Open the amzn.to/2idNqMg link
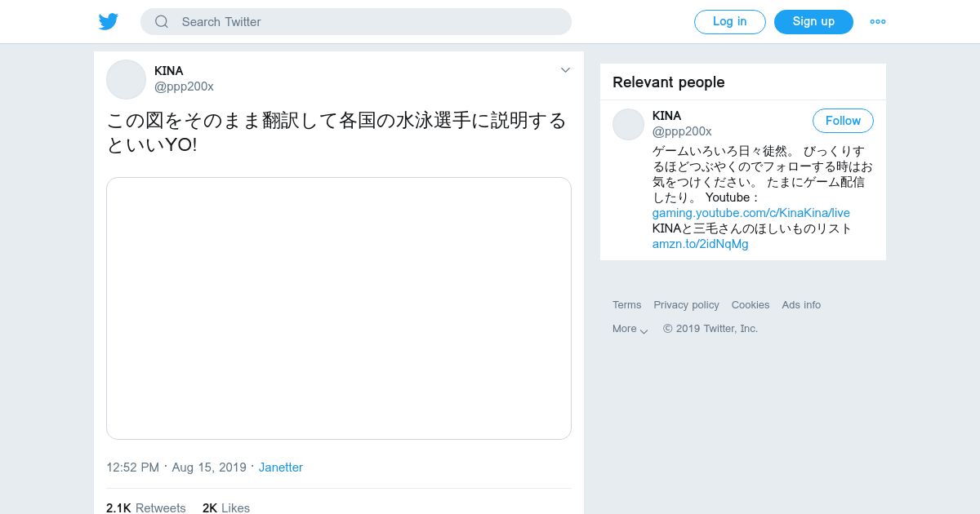The height and width of the screenshot is (514, 980). coord(701,244)
